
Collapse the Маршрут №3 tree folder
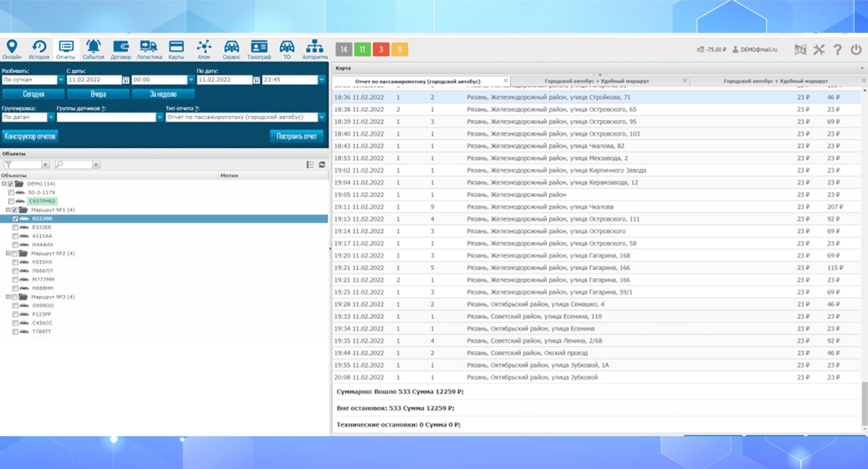click(8, 297)
